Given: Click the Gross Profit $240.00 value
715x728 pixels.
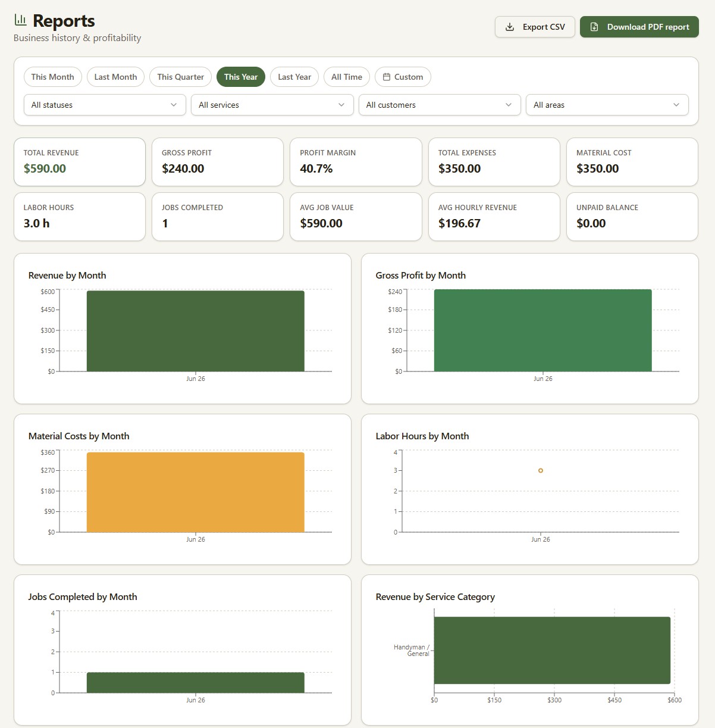Looking at the screenshot, I should click(183, 168).
